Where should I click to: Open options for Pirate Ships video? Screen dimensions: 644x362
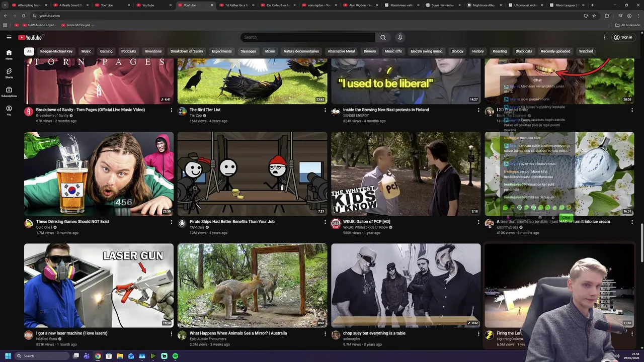[325, 222]
